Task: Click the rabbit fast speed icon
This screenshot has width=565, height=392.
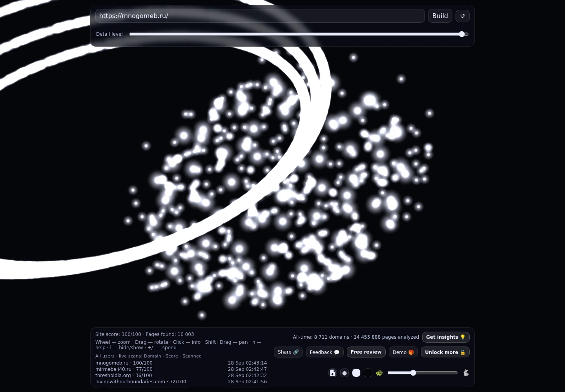Action: point(466,373)
